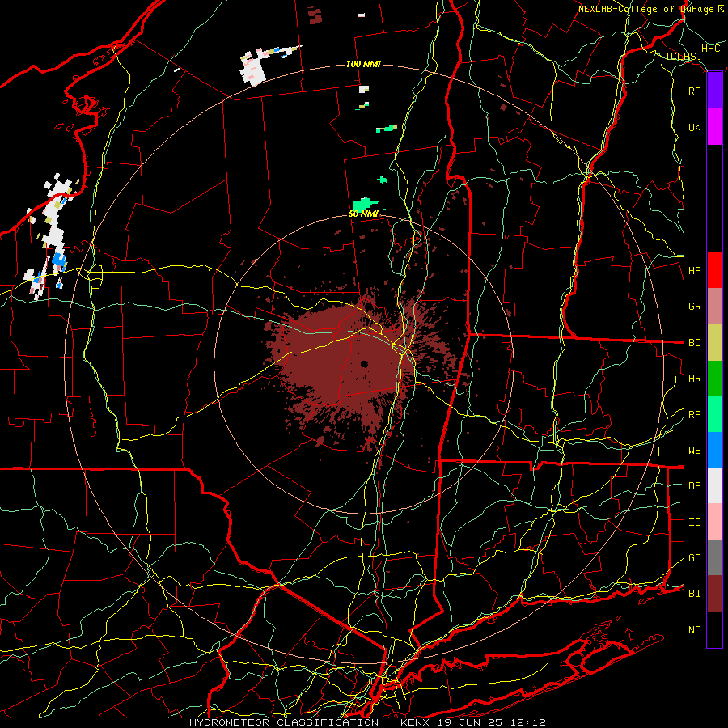Screen dimensions: 728x728
Task: Click the UK magenta legend color swatch
Action: pyautogui.click(x=714, y=127)
